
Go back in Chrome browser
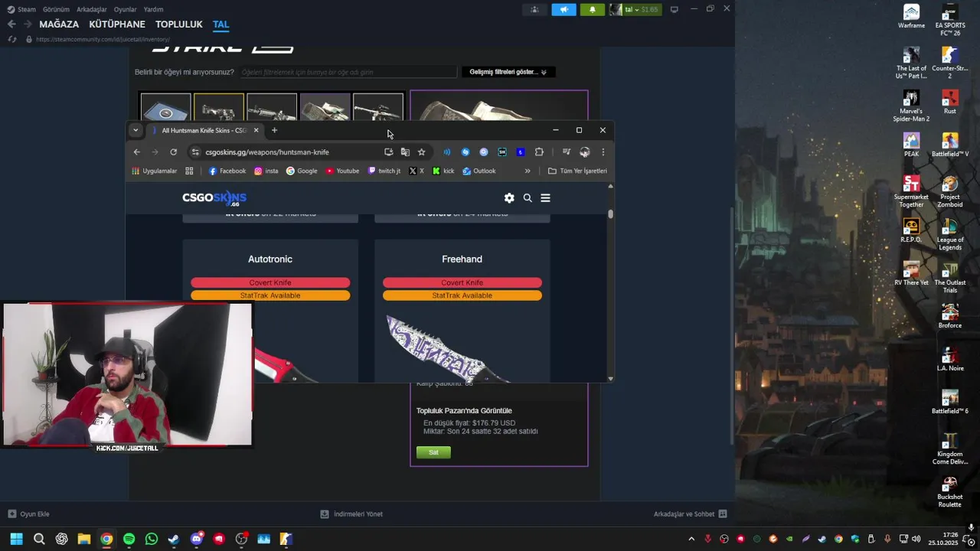137,152
